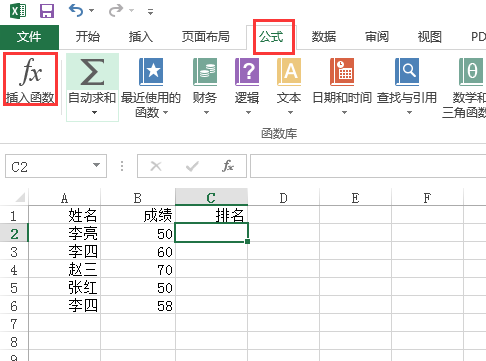Screen dimensions: 486x361
Task: Click cell containing 排名
Action: 211,215
